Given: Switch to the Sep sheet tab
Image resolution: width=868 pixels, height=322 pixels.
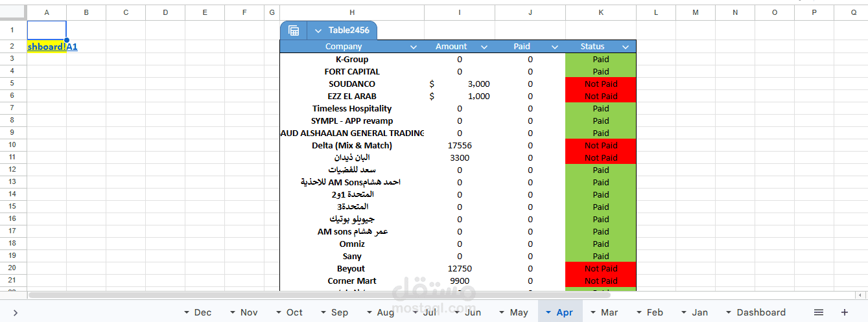Looking at the screenshot, I should [340, 312].
